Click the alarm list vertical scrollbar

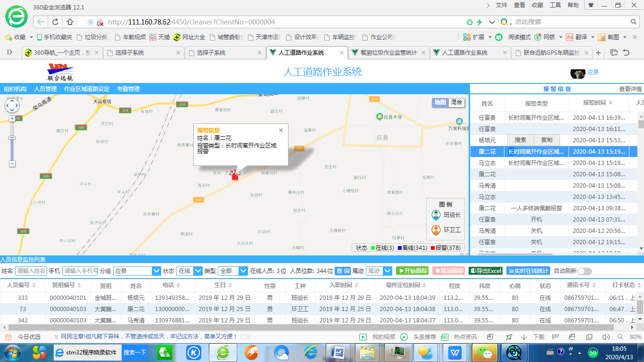tap(641, 124)
